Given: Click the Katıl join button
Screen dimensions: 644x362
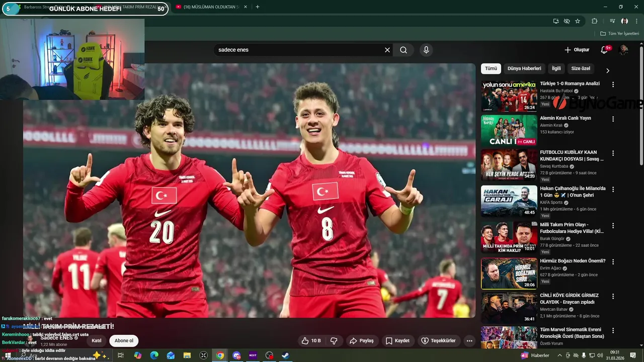Looking at the screenshot, I should [97, 340].
